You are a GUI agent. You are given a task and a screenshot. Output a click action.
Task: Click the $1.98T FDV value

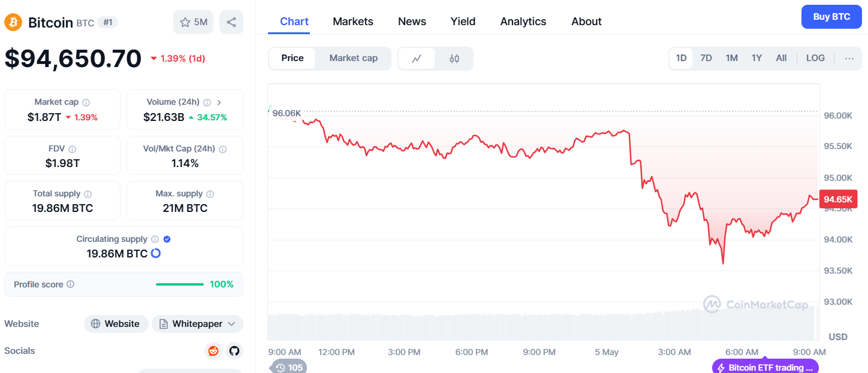tap(62, 163)
